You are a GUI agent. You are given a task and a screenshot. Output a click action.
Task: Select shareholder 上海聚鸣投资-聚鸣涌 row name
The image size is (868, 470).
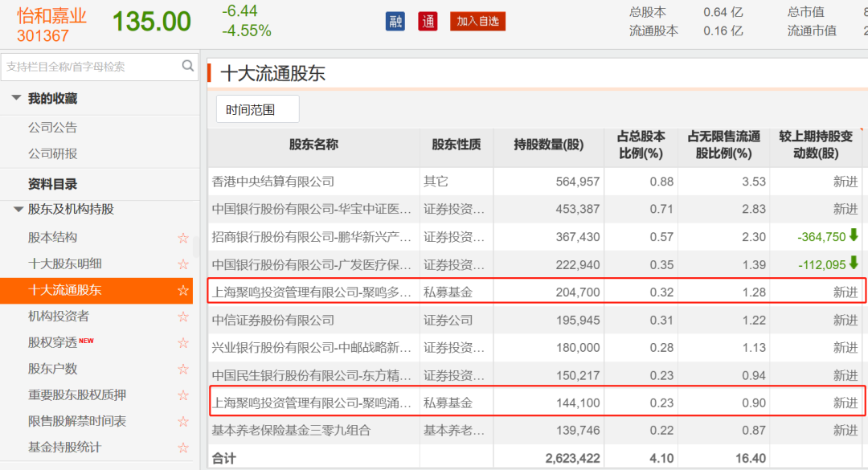pos(311,403)
